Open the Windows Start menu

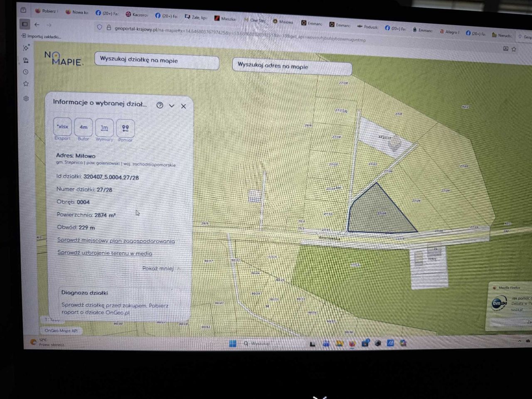(233, 343)
